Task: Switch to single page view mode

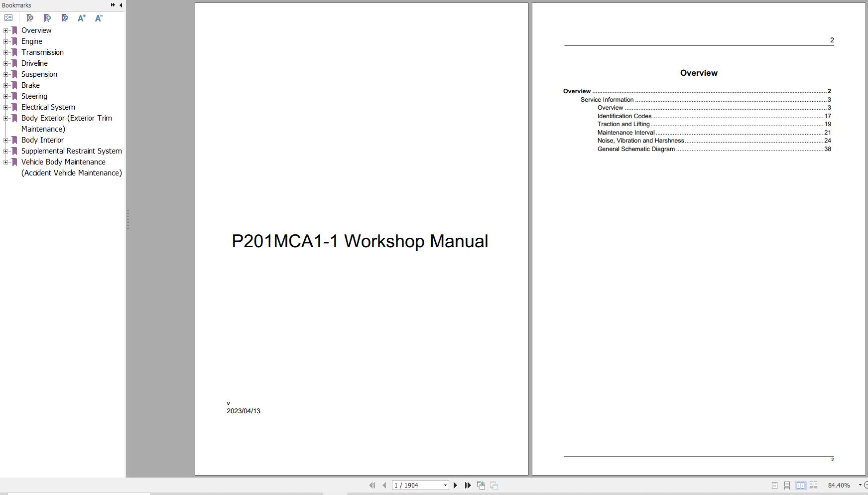Action: [x=775, y=485]
